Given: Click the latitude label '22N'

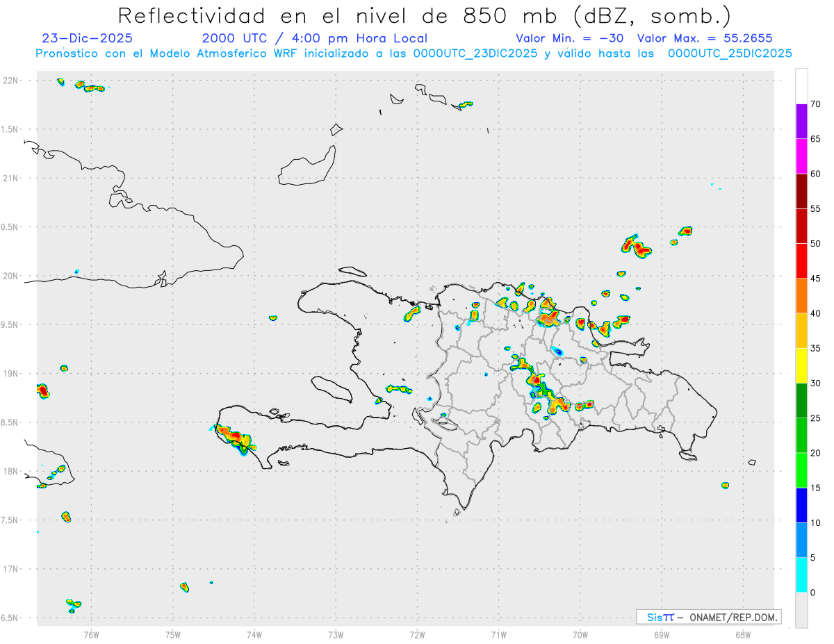Looking at the screenshot, I should pyautogui.click(x=11, y=81).
